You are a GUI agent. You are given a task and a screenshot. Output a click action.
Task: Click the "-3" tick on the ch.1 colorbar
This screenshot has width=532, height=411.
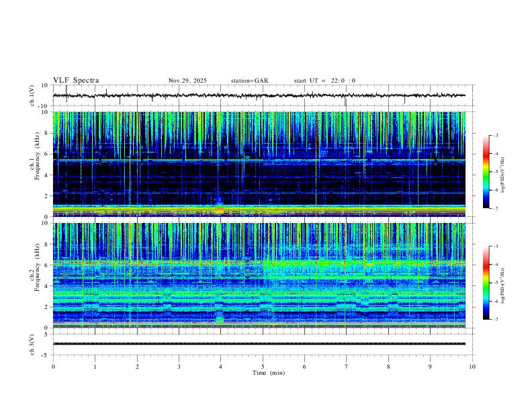[x=495, y=135]
